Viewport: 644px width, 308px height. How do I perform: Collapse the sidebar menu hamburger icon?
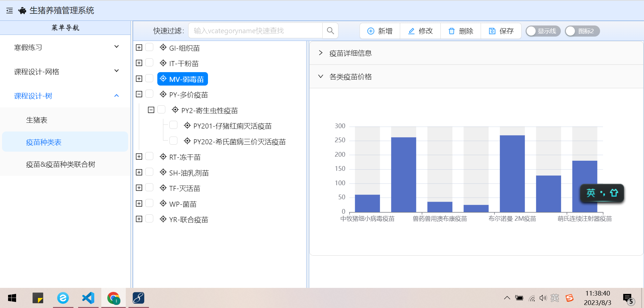click(9, 11)
